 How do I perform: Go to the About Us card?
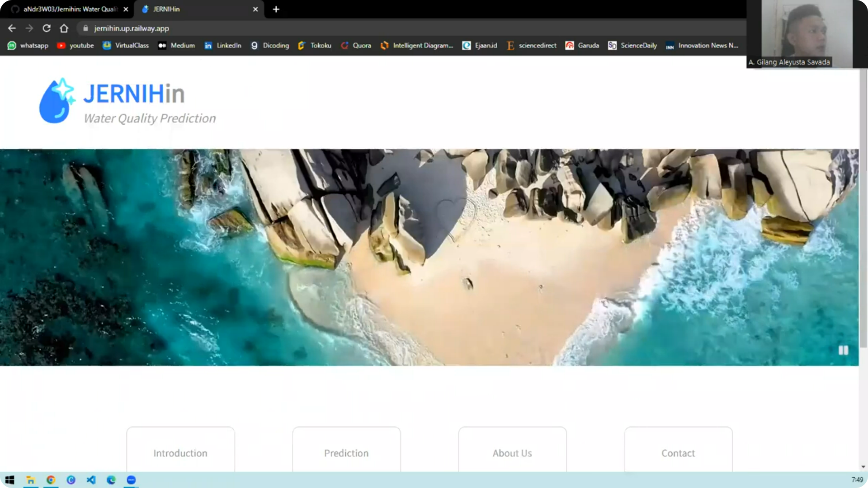click(512, 453)
